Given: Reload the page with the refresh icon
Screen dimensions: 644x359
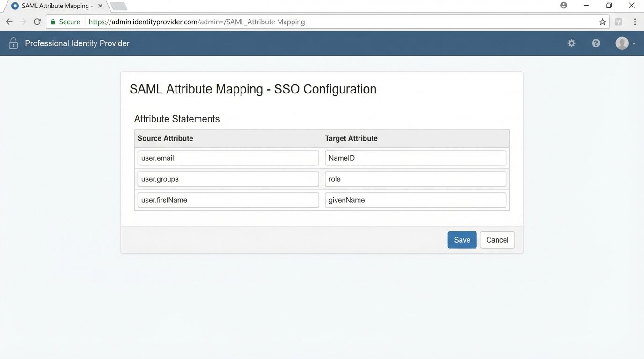Looking at the screenshot, I should click(x=37, y=22).
